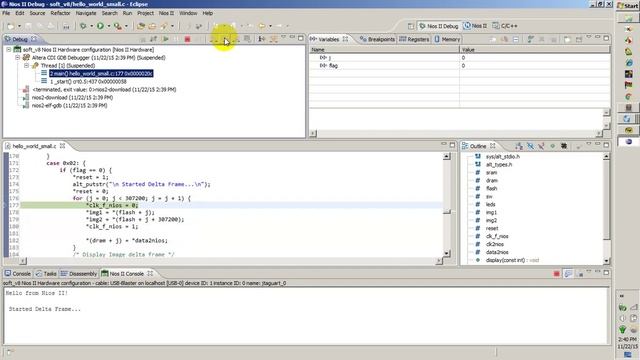The height and width of the screenshot is (360, 640).
Task: Switch to the Registers tab
Action: 414,39
